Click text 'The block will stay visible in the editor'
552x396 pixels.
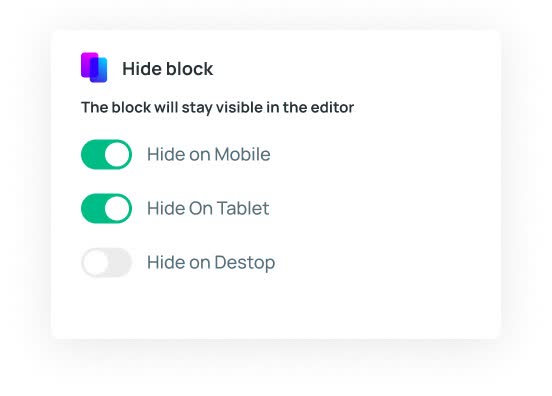[x=217, y=107]
